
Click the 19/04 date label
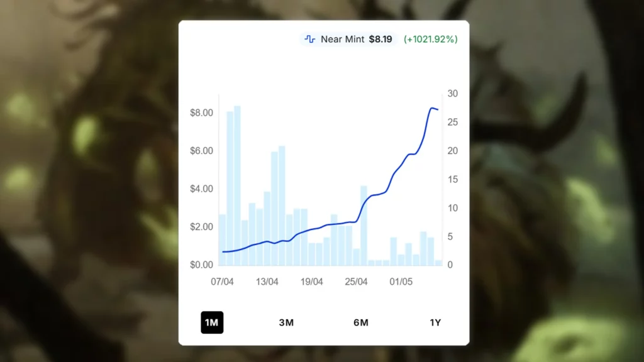[x=313, y=282]
